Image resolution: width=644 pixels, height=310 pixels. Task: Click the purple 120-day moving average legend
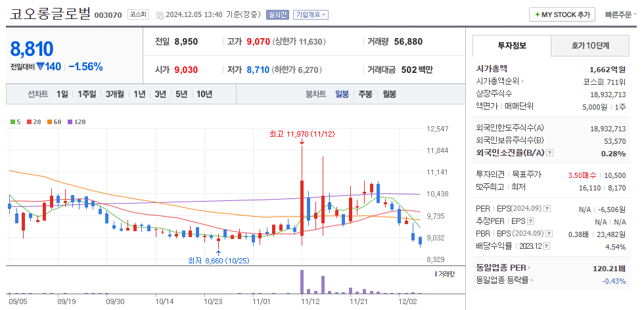[76, 122]
